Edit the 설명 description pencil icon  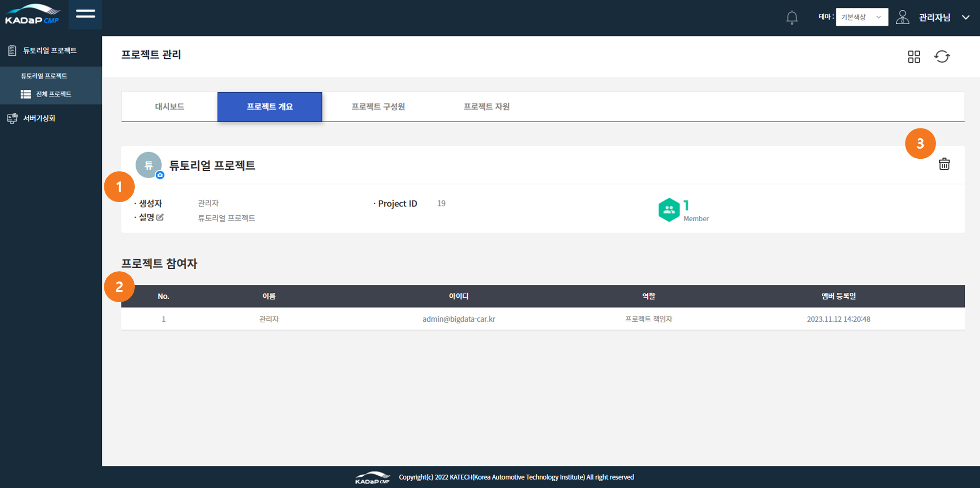pyautogui.click(x=160, y=217)
